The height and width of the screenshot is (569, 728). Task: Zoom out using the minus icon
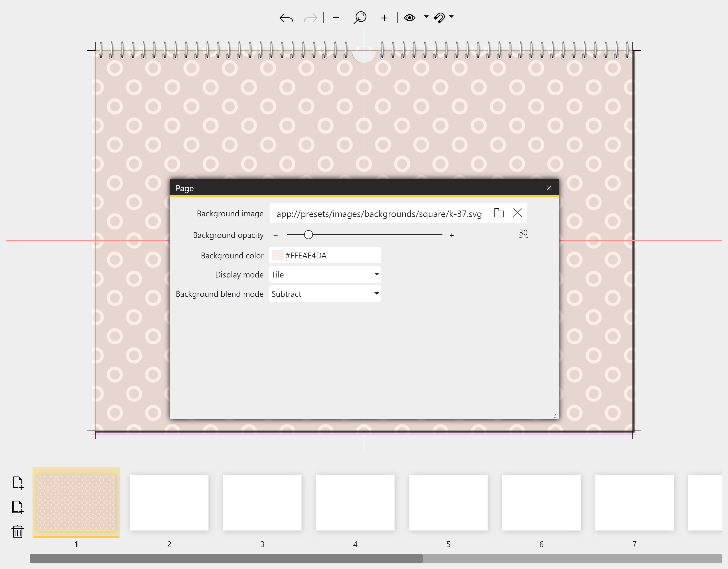click(336, 17)
